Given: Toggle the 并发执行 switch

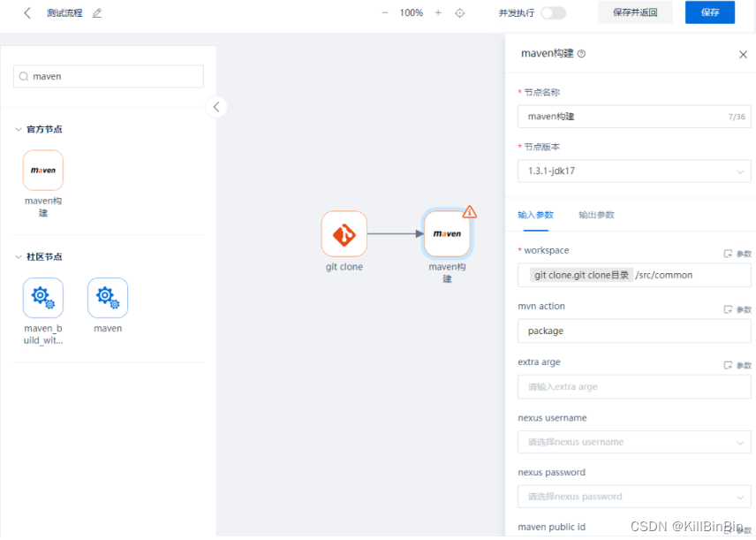Looking at the screenshot, I should (553, 13).
